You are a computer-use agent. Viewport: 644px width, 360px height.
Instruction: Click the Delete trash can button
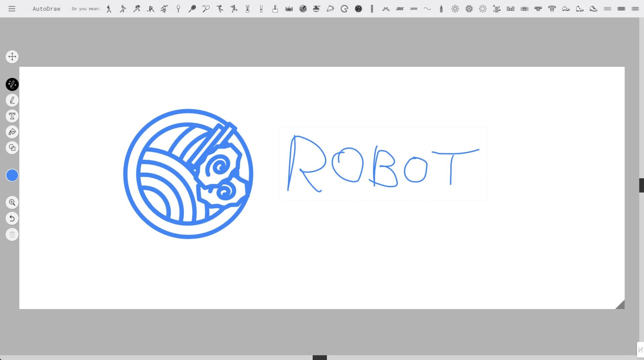point(12,235)
